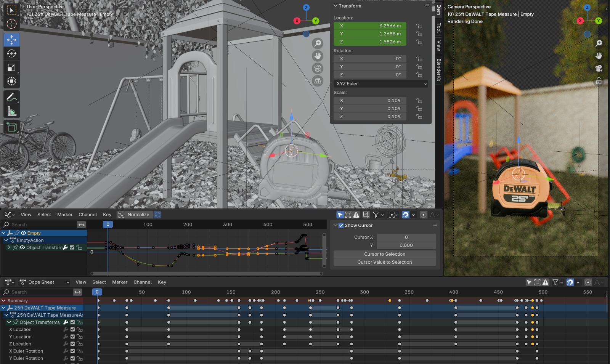
Task: Open the XYZ Euler rotation mode dropdown
Action: [380, 83]
